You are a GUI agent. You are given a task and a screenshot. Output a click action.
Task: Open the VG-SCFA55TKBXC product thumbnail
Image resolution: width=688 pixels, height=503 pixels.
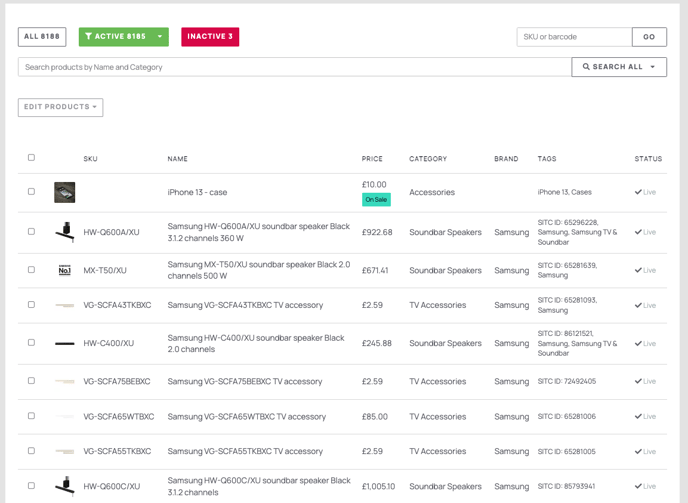64,452
